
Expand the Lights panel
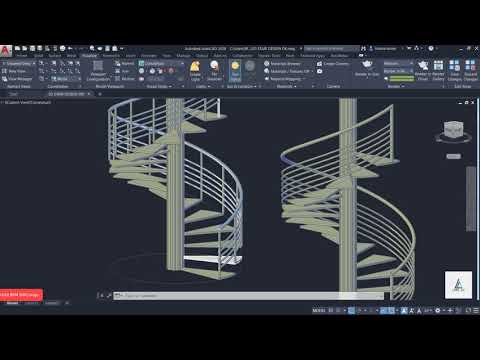(203, 86)
